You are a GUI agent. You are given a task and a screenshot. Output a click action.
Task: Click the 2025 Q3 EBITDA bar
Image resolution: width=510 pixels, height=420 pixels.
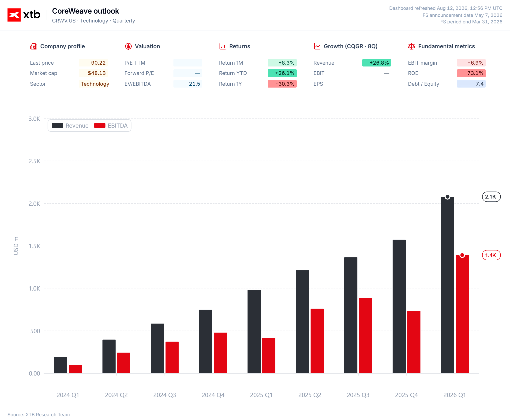point(365,335)
